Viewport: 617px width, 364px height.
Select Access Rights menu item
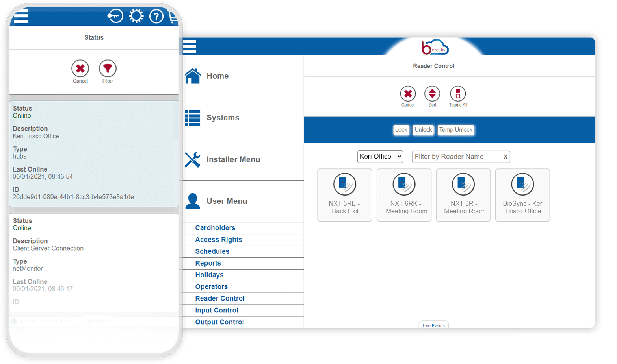[219, 240]
